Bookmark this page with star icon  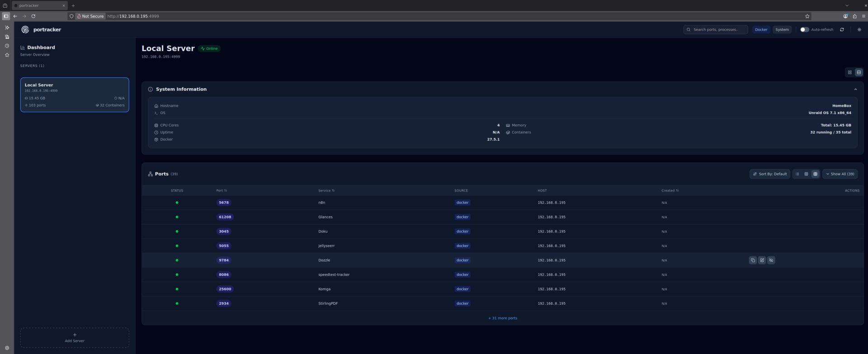coord(807,16)
